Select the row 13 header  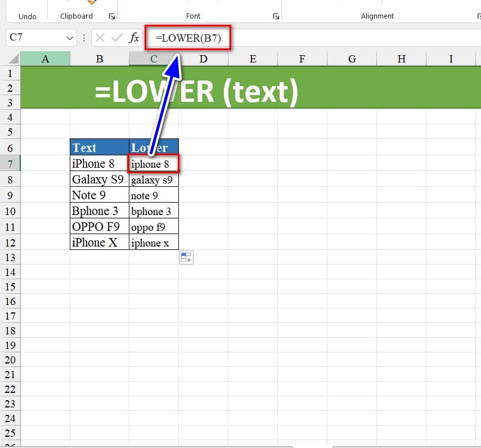(10, 257)
